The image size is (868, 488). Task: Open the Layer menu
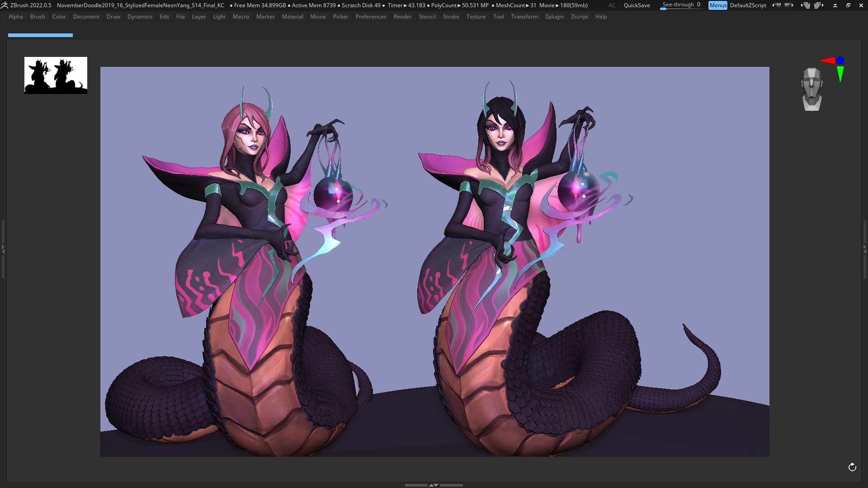point(199,17)
